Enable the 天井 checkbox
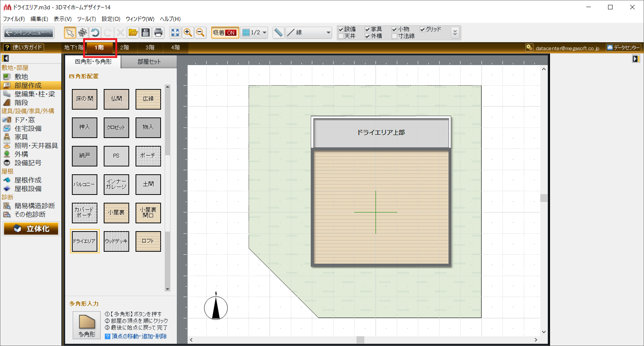This screenshot has width=644, height=346. click(341, 36)
